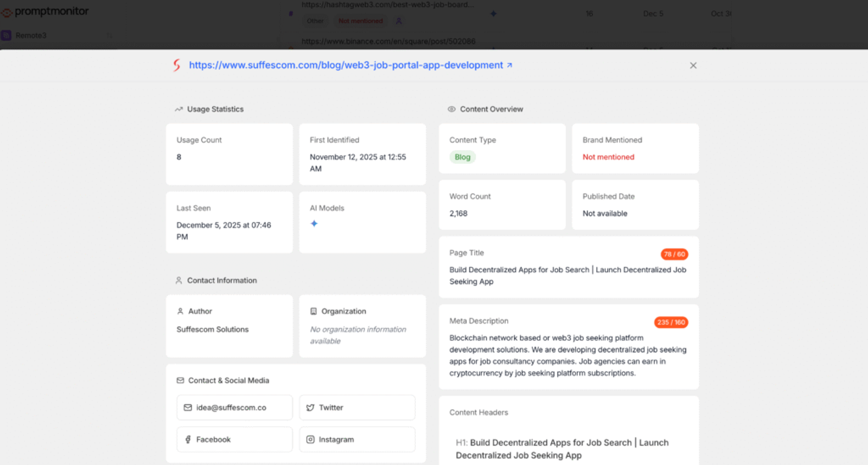
Task: Click the Organization building icon
Action: pyautogui.click(x=314, y=312)
